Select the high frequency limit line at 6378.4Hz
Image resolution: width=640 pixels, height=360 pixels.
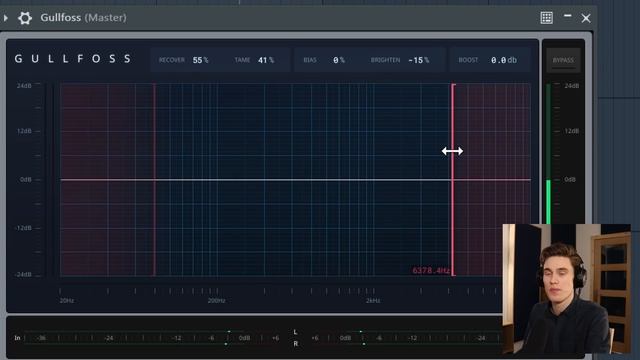tap(453, 180)
